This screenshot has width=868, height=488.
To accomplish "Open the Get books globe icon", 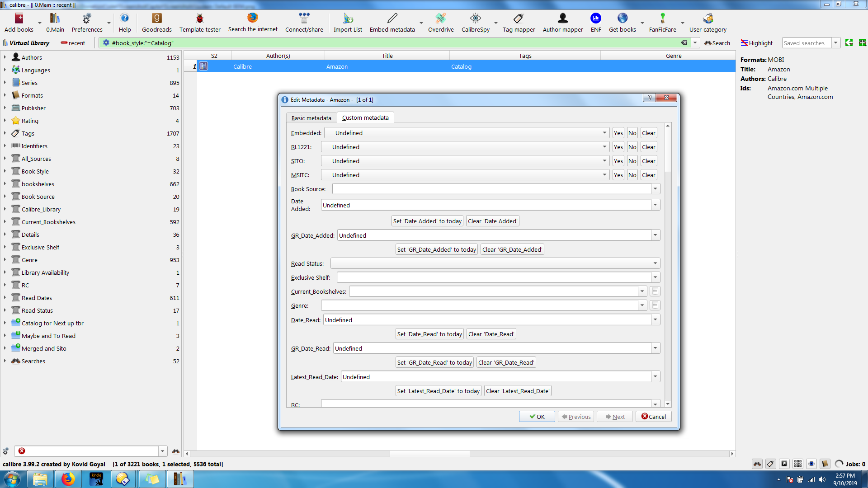I will [x=622, y=19].
